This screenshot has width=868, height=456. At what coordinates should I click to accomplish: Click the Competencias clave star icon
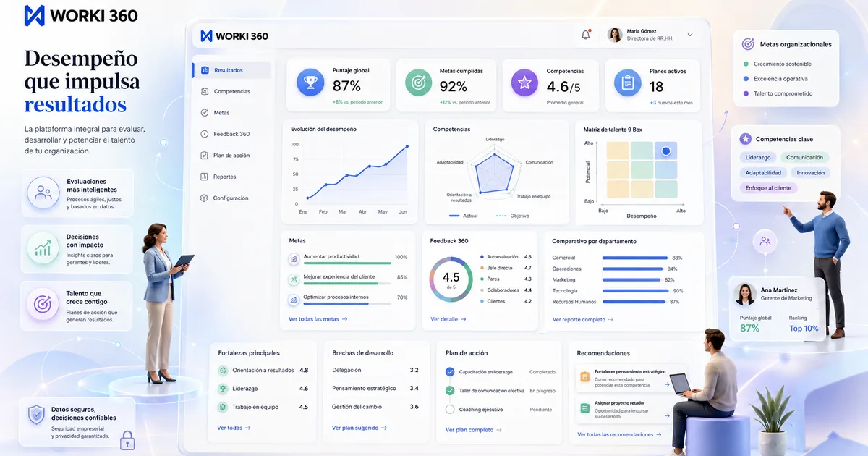tap(746, 138)
